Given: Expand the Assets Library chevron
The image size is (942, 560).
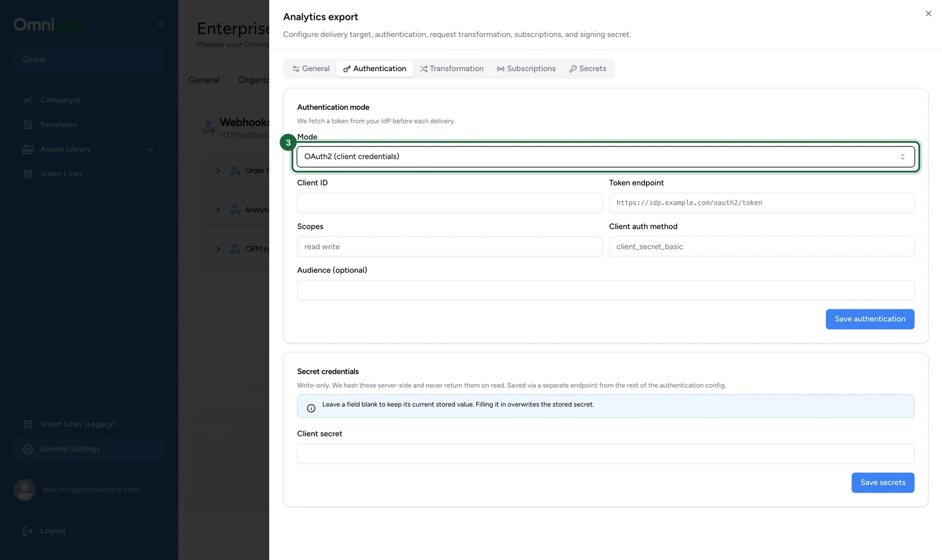Looking at the screenshot, I should (150, 149).
